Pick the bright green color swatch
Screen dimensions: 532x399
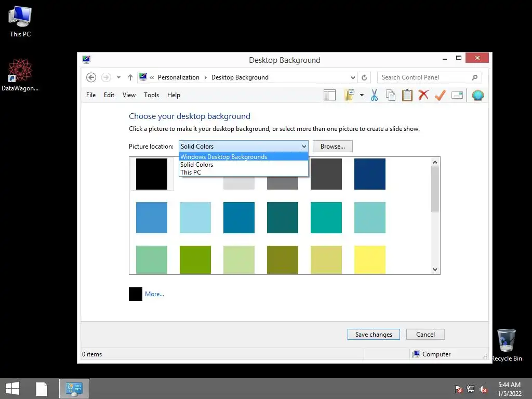[x=195, y=260]
